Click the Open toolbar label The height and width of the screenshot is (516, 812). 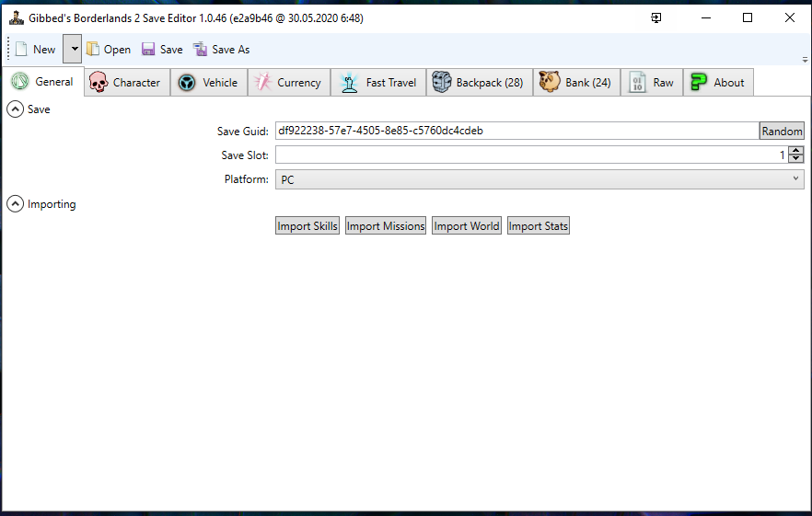click(x=117, y=50)
